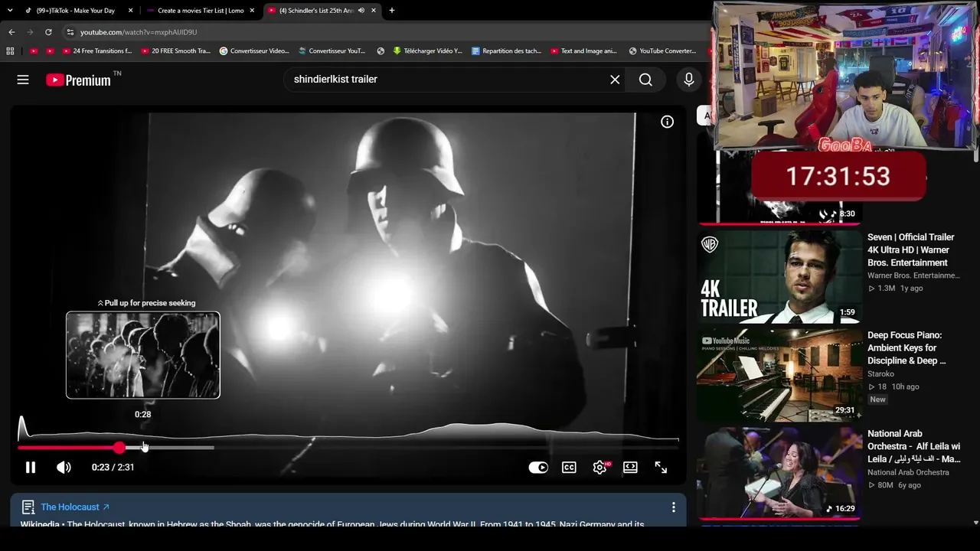Image resolution: width=980 pixels, height=551 pixels.
Task: Open the globe icon bookmark before Télécharger
Action: tap(381, 51)
